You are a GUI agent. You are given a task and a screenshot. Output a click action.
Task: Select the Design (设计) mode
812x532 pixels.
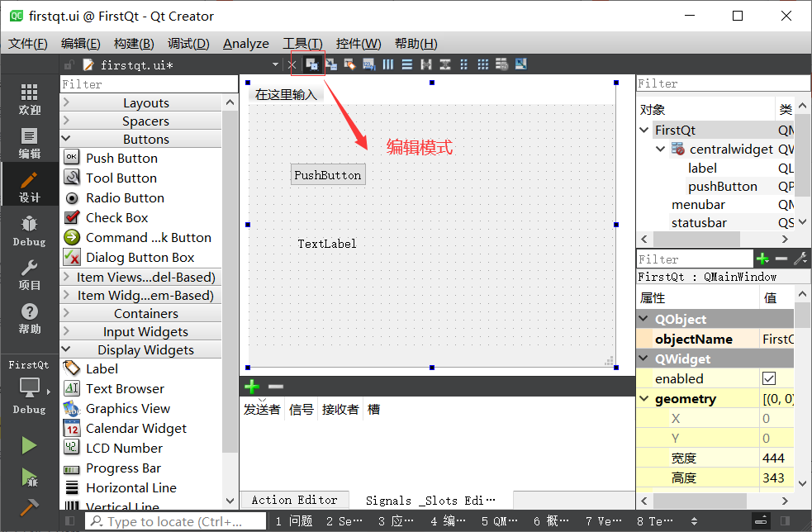[x=29, y=185]
